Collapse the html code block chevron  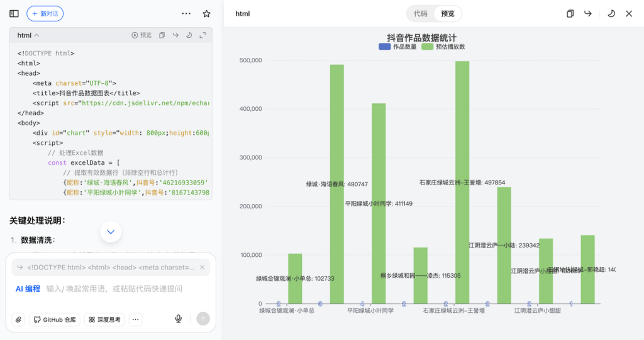(x=36, y=35)
